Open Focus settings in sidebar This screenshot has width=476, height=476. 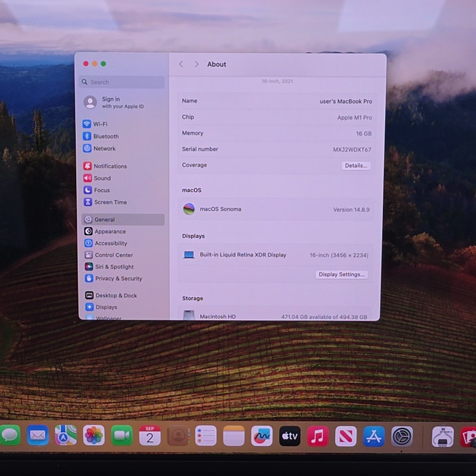point(97,190)
